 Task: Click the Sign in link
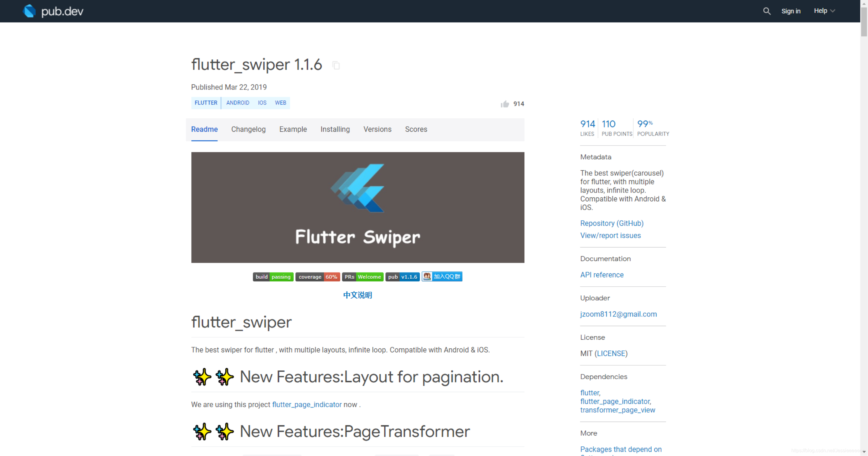coord(791,11)
